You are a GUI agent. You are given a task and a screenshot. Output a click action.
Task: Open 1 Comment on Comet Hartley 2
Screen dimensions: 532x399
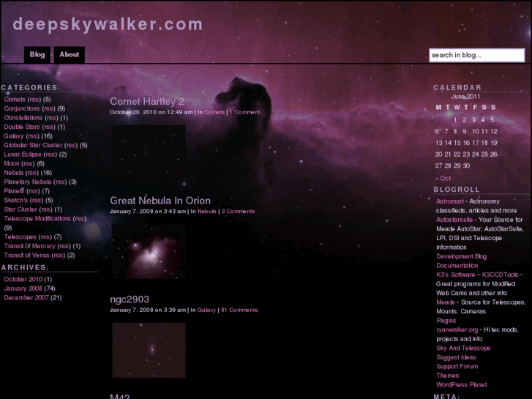[x=244, y=112]
